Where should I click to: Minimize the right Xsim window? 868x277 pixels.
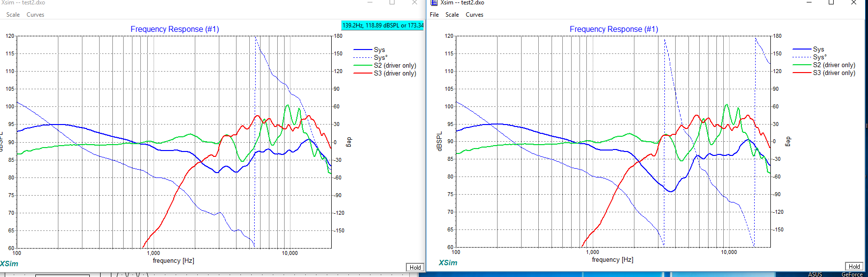click(x=809, y=3)
